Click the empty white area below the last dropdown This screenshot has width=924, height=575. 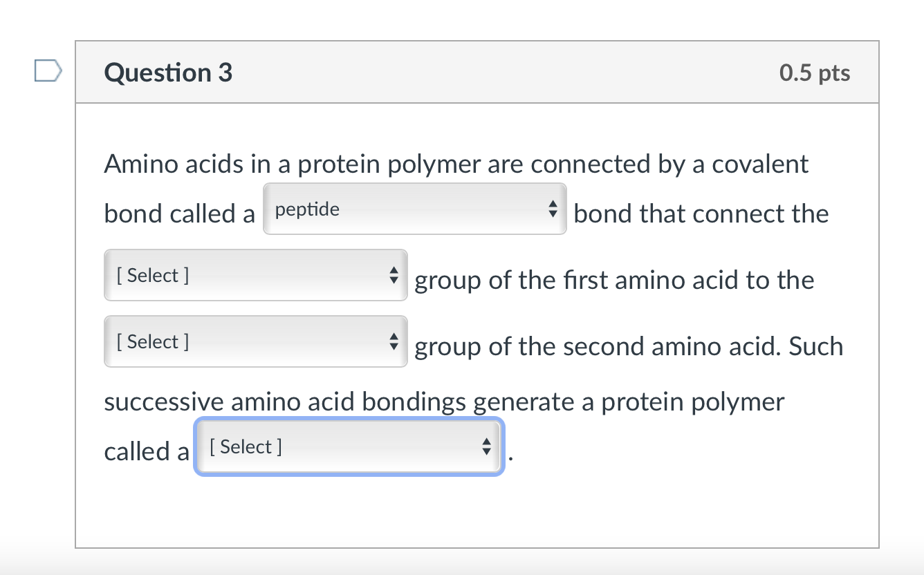click(x=477, y=511)
